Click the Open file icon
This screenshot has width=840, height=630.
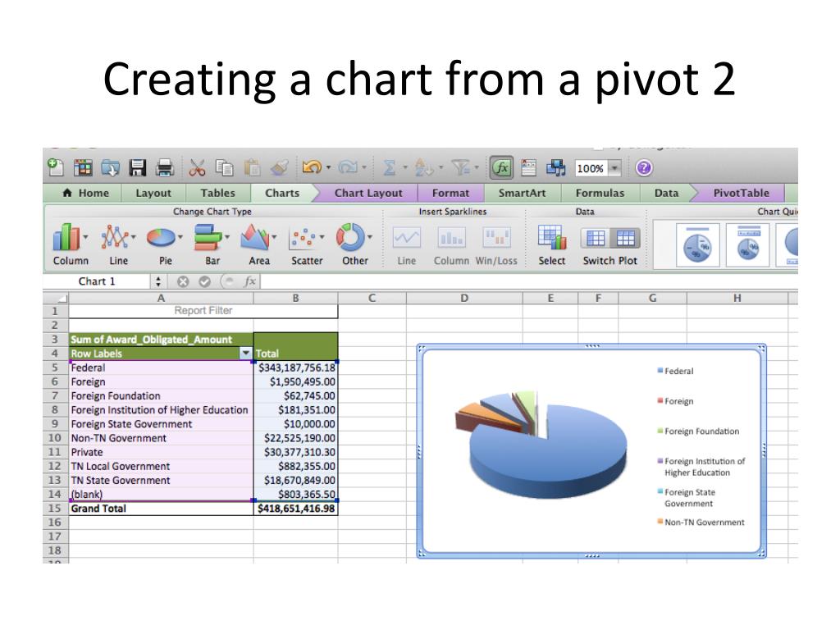[111, 168]
